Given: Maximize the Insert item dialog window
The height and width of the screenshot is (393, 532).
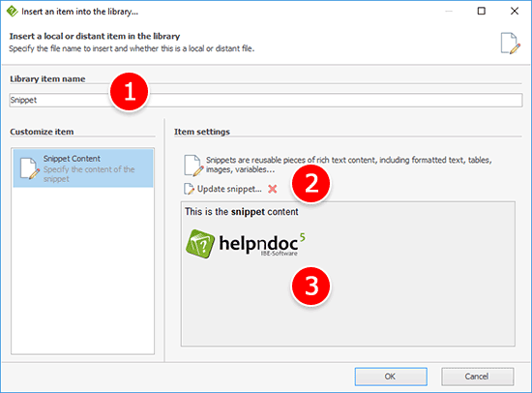Looking at the screenshot, I should click(481, 11).
